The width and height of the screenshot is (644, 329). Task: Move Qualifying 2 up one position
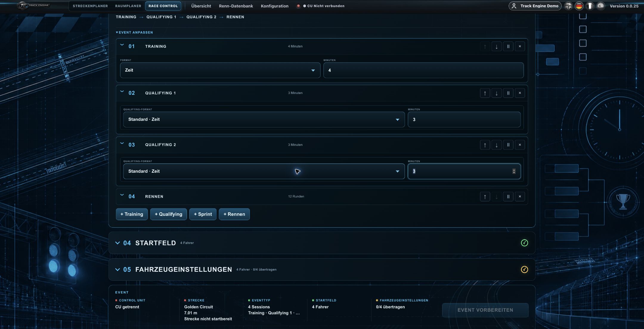point(485,145)
